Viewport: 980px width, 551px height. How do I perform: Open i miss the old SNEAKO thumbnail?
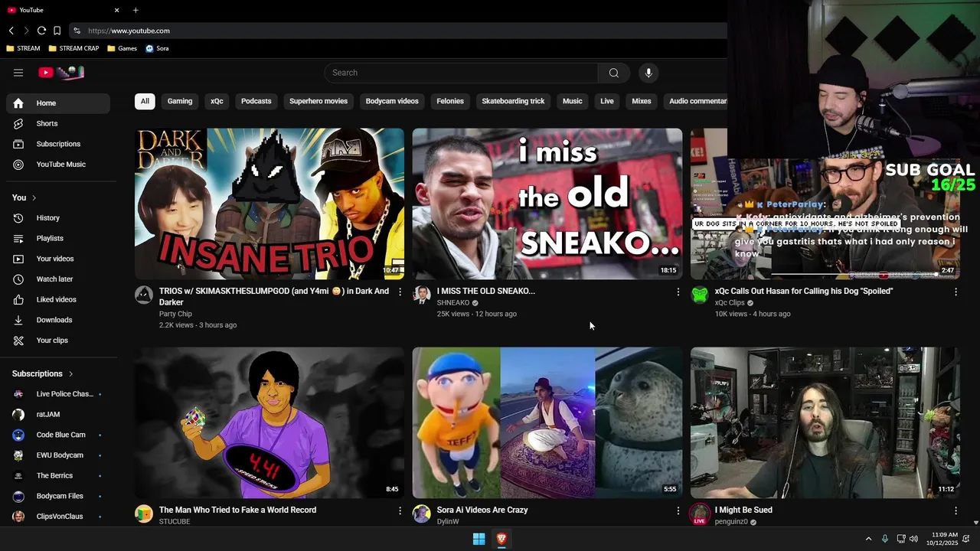(x=547, y=204)
